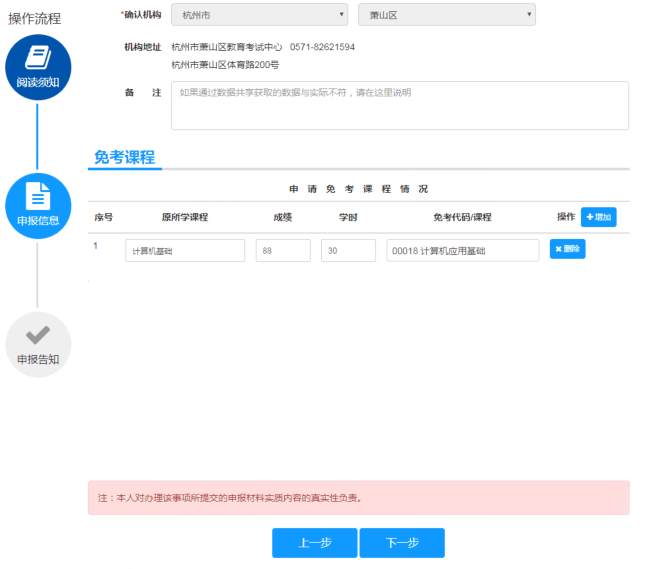Click the 原所学课程 column header
The image size is (665, 569).
point(184,217)
